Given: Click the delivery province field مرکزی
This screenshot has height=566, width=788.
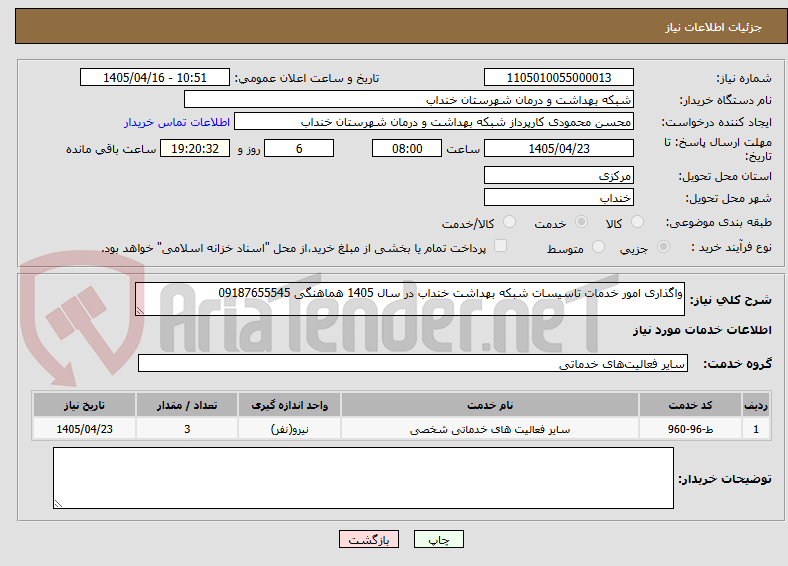Looking at the screenshot, I should tap(559, 175).
